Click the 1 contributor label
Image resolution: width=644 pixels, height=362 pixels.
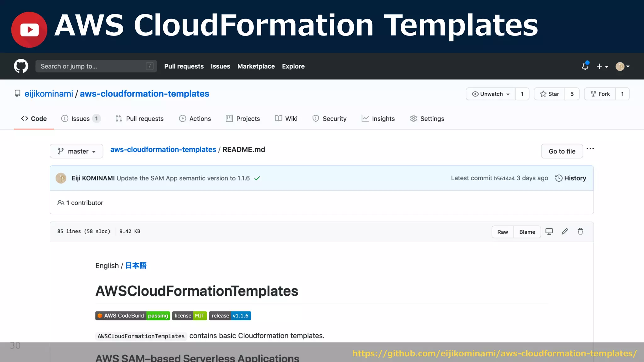(80, 203)
